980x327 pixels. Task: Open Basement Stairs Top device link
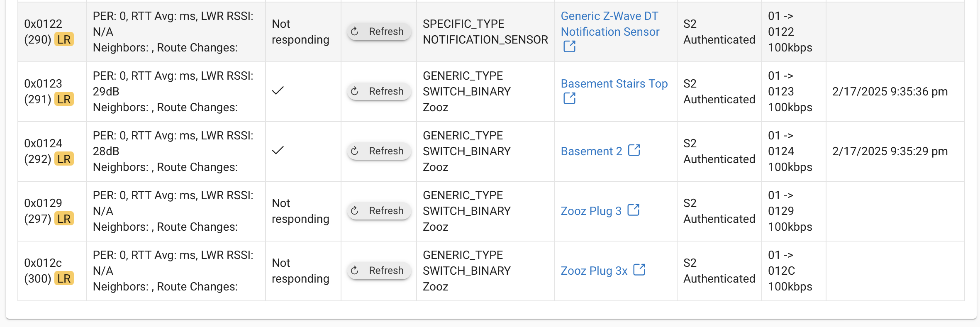(614, 83)
